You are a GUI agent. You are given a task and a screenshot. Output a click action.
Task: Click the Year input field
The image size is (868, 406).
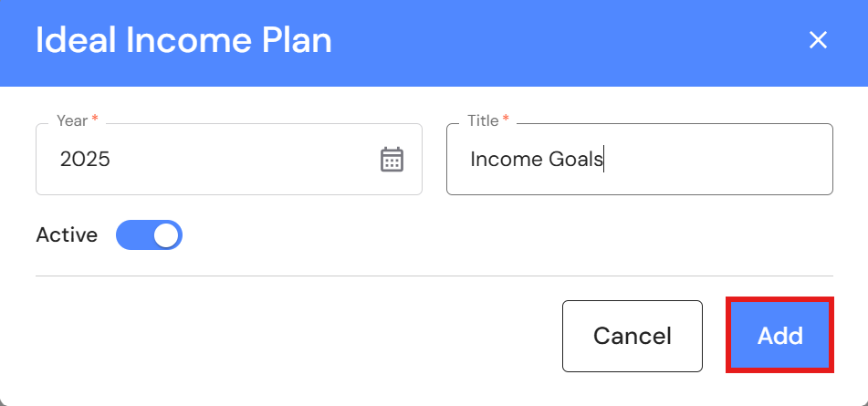point(210,160)
